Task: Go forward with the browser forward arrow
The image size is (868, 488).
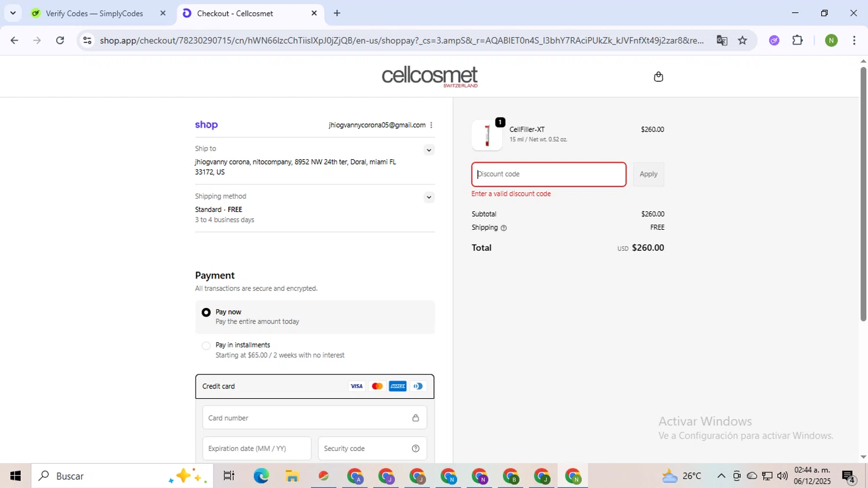Action: tap(37, 41)
